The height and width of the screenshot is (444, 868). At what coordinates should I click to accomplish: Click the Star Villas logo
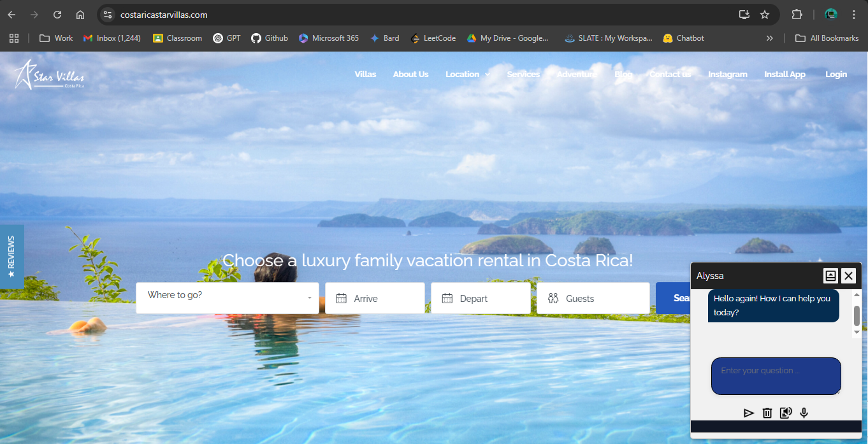[48, 74]
